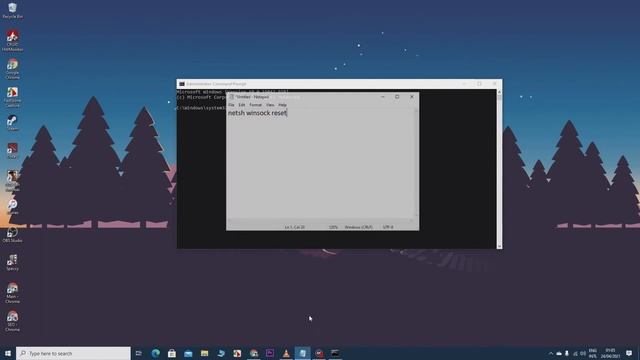The width and height of the screenshot is (640, 360).
Task: Click the microphone tray icon
Action: 567,353
